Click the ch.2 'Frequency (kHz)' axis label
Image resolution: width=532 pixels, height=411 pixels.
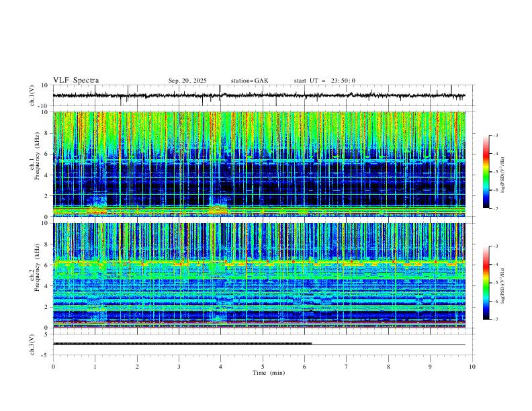point(37,267)
